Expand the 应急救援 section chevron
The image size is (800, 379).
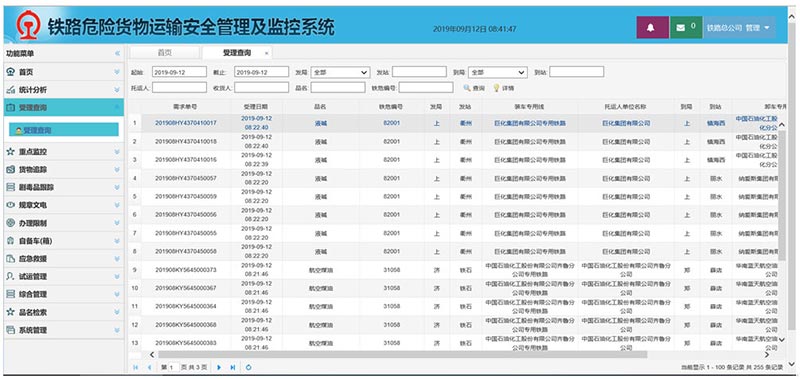point(117,259)
